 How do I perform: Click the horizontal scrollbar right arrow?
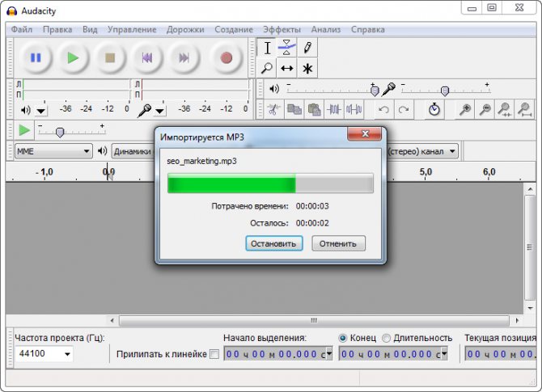(517, 321)
